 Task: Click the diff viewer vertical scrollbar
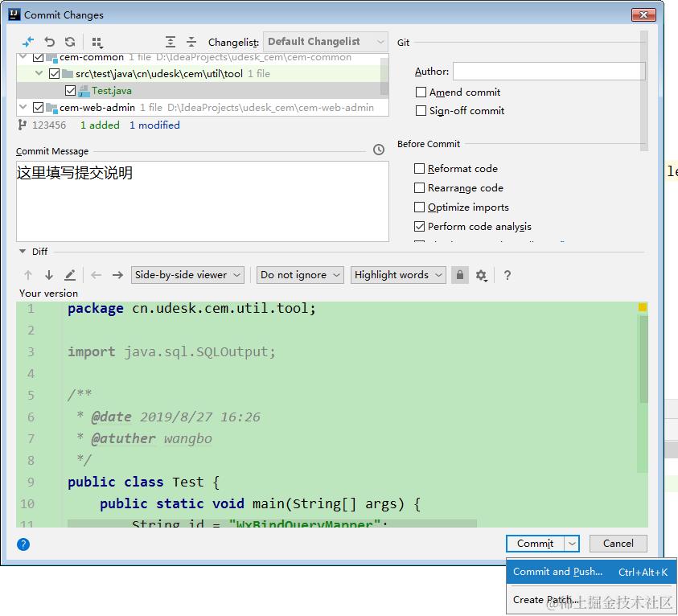pyautogui.click(x=643, y=359)
